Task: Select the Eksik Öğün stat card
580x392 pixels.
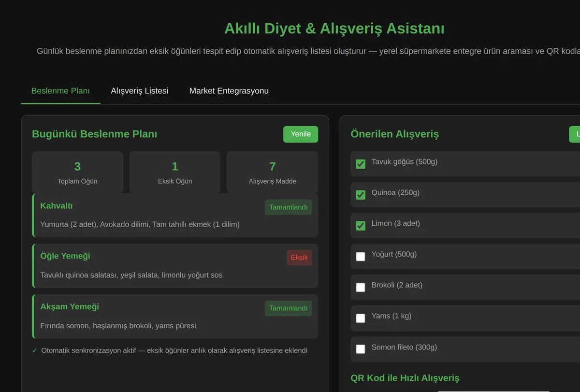Action: (175, 173)
